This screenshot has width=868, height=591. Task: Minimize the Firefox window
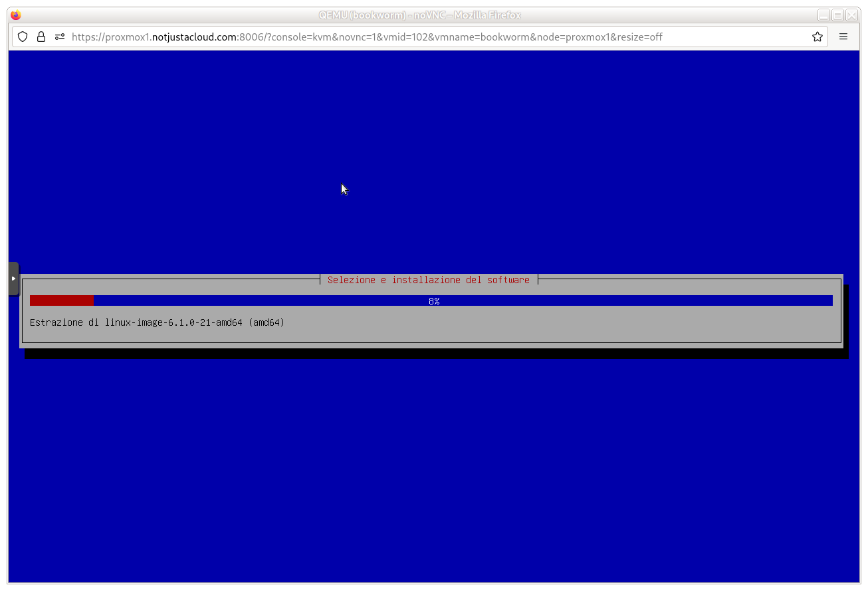[823, 15]
